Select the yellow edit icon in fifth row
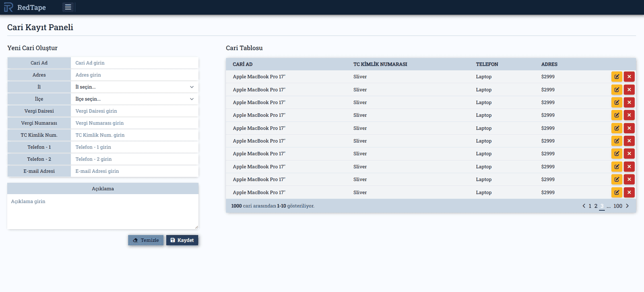 pos(617,128)
